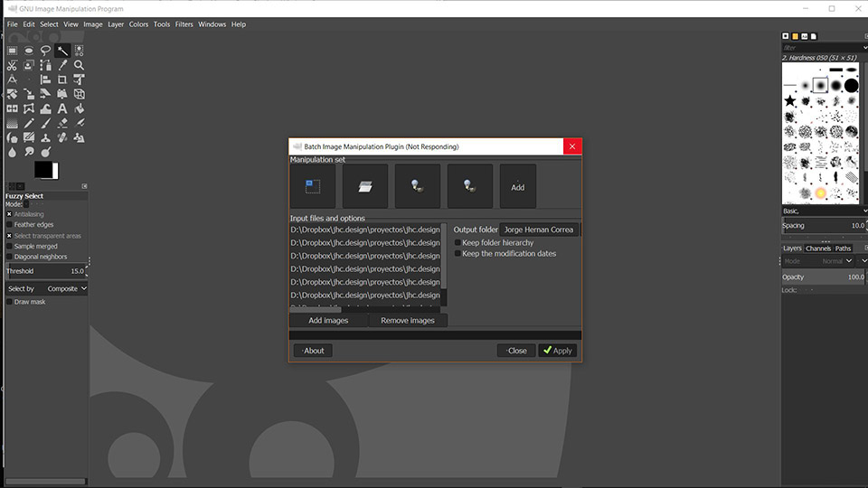Select the Heal bandage tool
Screen dimensions: 868x488
point(62,137)
